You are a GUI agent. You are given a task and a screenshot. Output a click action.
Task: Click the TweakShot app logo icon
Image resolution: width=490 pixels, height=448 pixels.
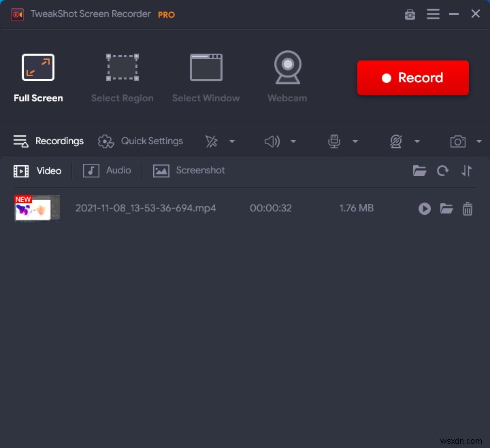pyautogui.click(x=17, y=14)
